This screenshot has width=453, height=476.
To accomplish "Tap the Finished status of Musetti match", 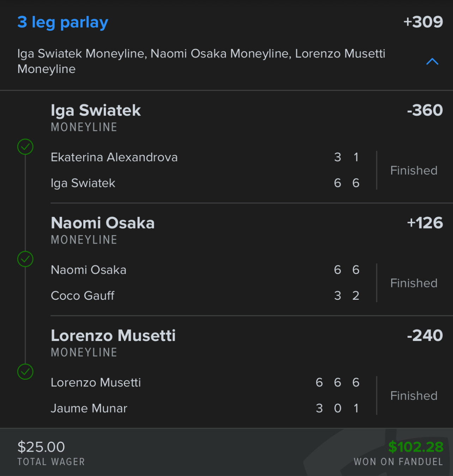I will coord(414,396).
